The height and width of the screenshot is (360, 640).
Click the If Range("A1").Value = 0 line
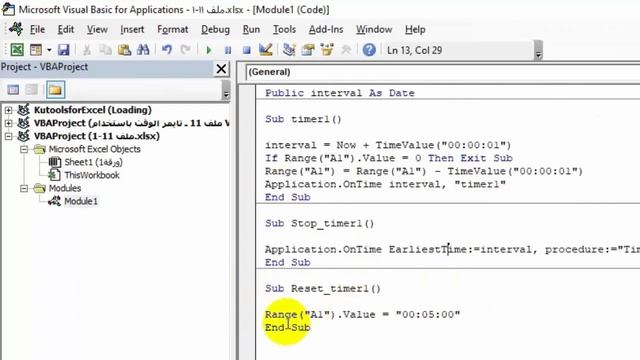click(x=389, y=158)
